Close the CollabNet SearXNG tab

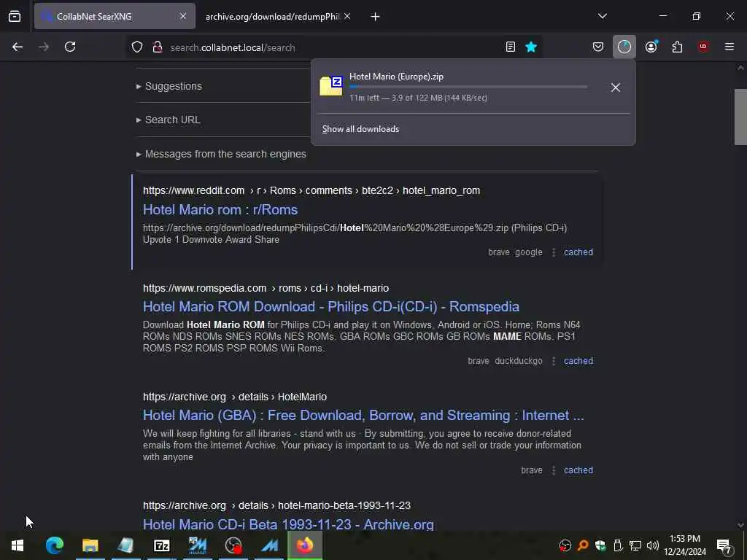coord(183,16)
